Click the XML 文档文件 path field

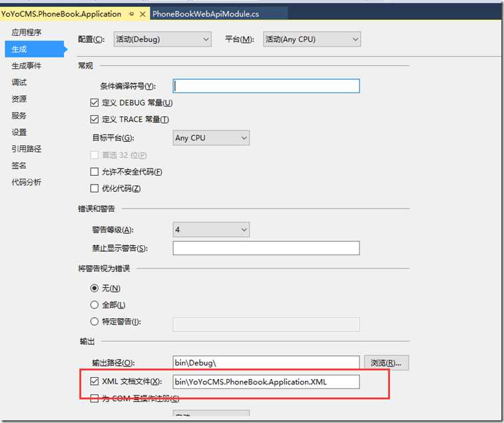tap(266, 382)
